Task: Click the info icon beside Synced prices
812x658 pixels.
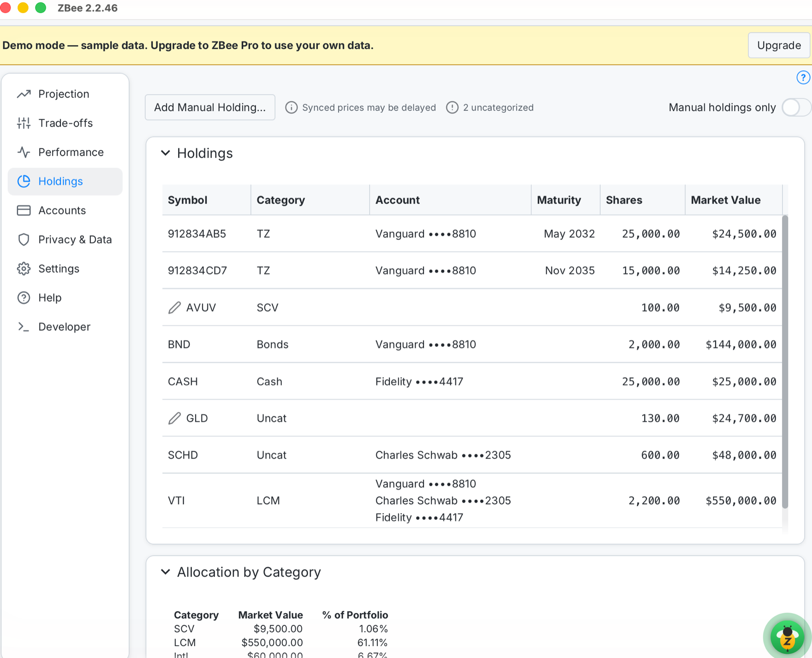Action: click(291, 108)
